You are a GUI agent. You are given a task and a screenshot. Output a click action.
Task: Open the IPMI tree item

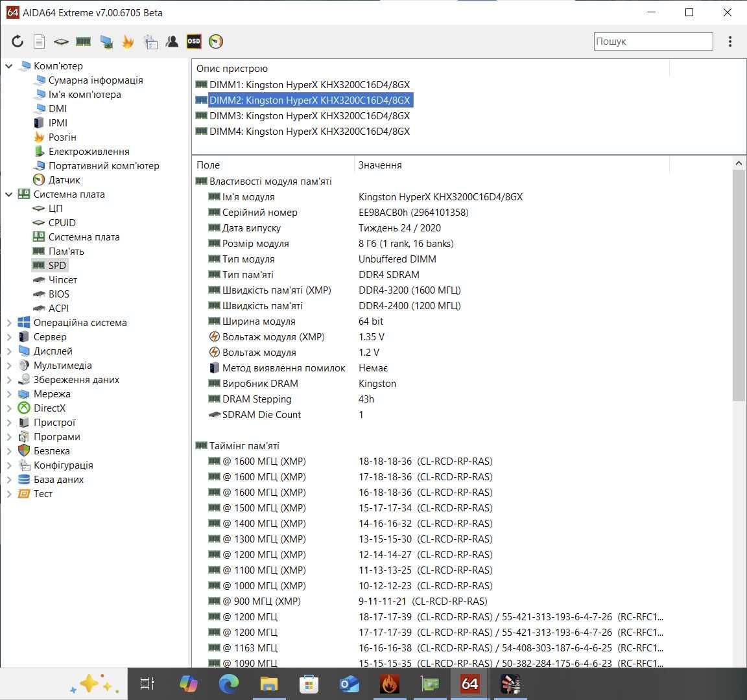[x=58, y=123]
